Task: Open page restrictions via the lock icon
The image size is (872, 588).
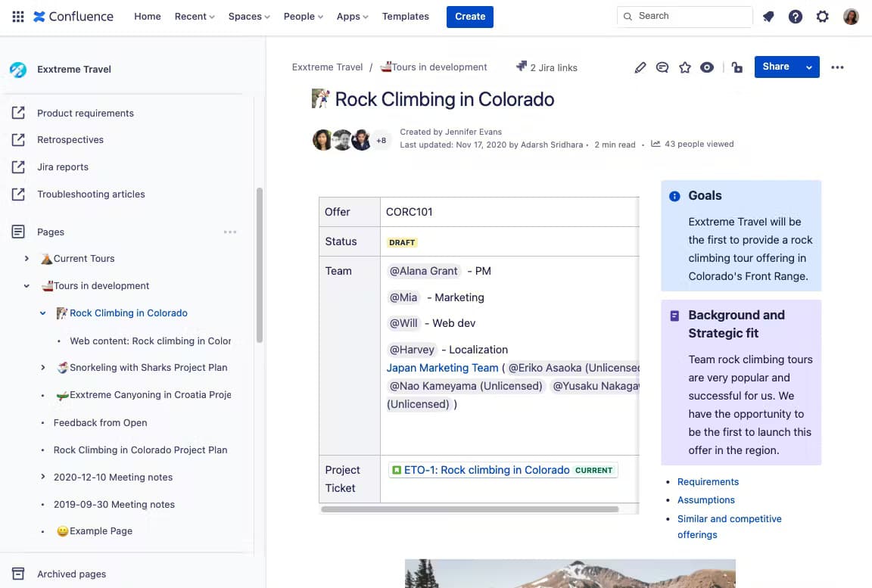Action: click(x=737, y=67)
